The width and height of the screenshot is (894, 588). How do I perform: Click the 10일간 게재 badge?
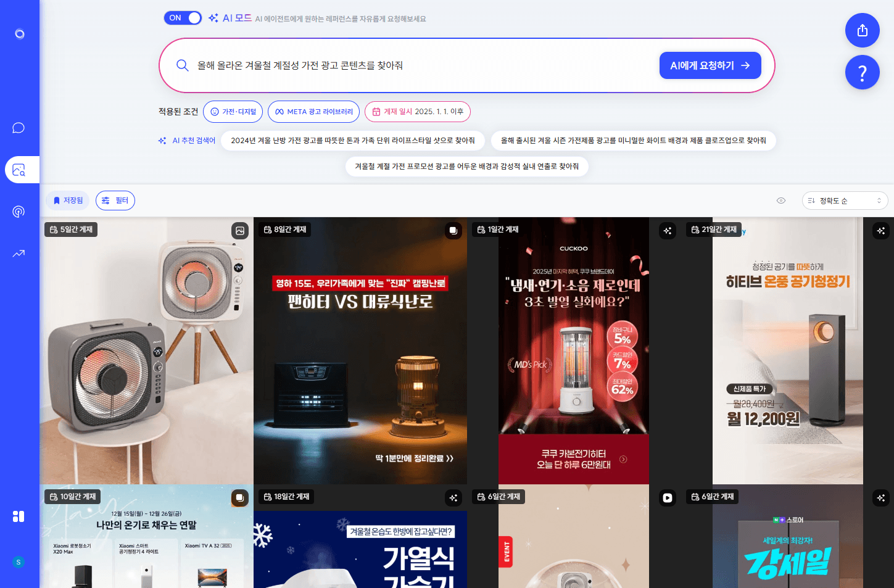73,497
